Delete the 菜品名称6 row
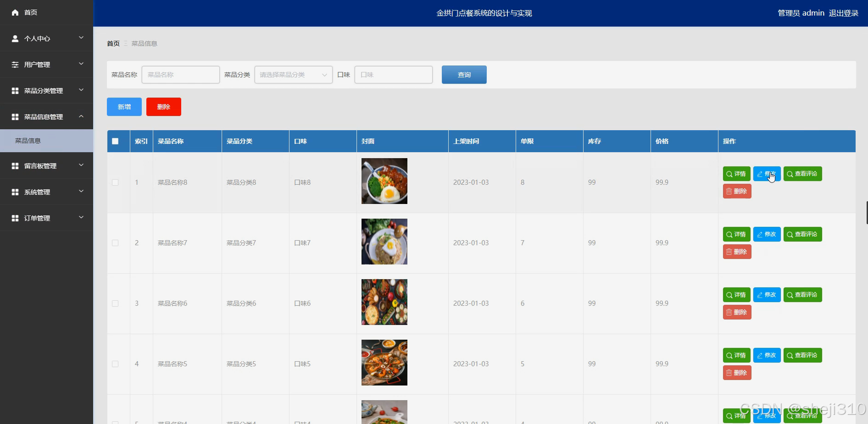The width and height of the screenshot is (868, 424). [x=737, y=312]
